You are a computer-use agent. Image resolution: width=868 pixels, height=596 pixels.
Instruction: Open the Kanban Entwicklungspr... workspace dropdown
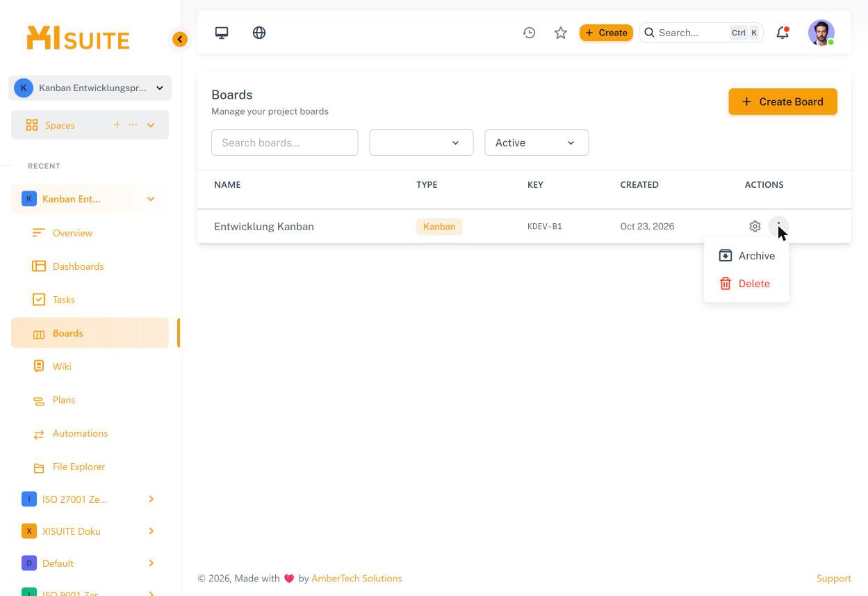(90, 88)
